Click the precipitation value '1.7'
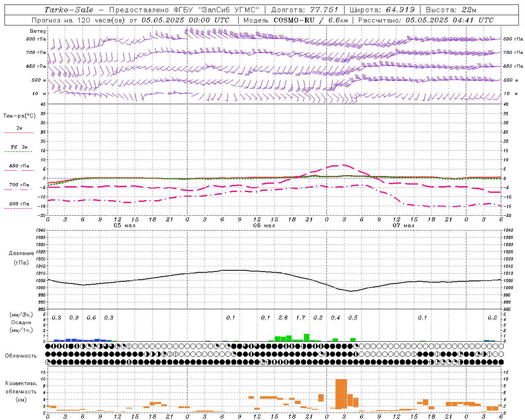525x420 pixels. pos(301,317)
